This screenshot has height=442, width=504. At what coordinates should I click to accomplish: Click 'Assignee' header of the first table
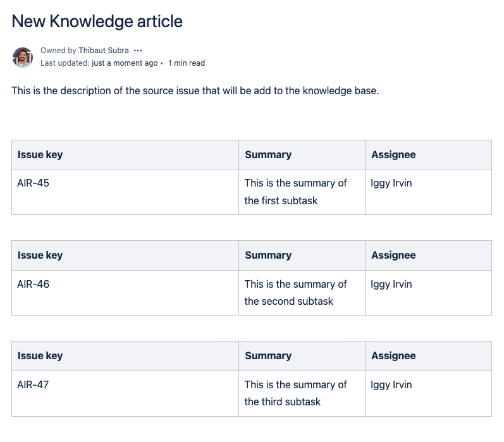(x=393, y=155)
